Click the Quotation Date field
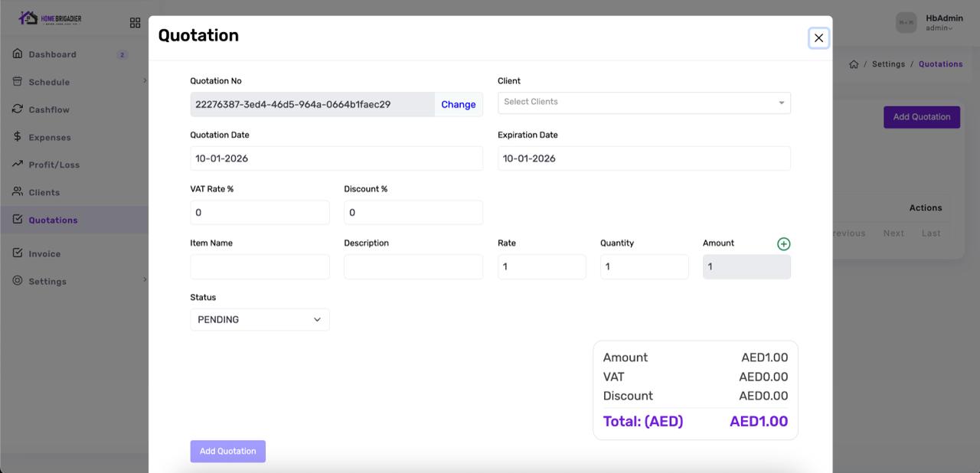Screen dimensions: 980x473 (x=336, y=158)
